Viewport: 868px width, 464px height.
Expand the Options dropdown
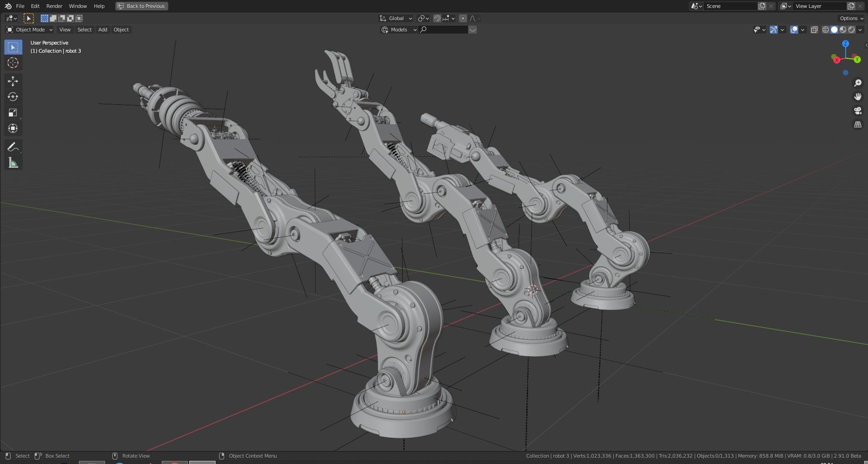point(851,19)
